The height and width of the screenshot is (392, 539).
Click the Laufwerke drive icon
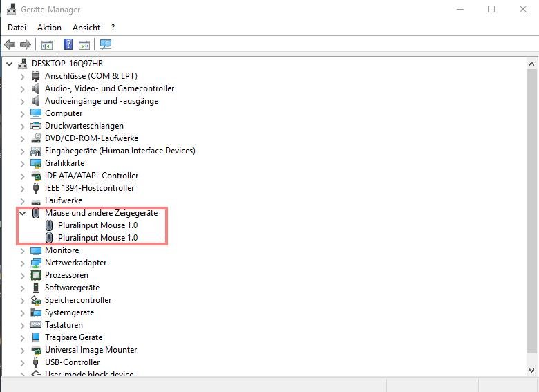[36, 201]
